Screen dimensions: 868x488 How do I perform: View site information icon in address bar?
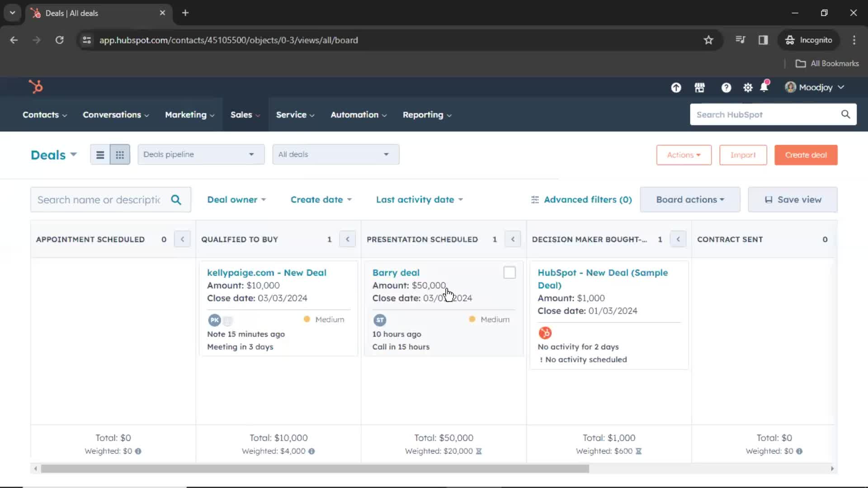(87, 40)
